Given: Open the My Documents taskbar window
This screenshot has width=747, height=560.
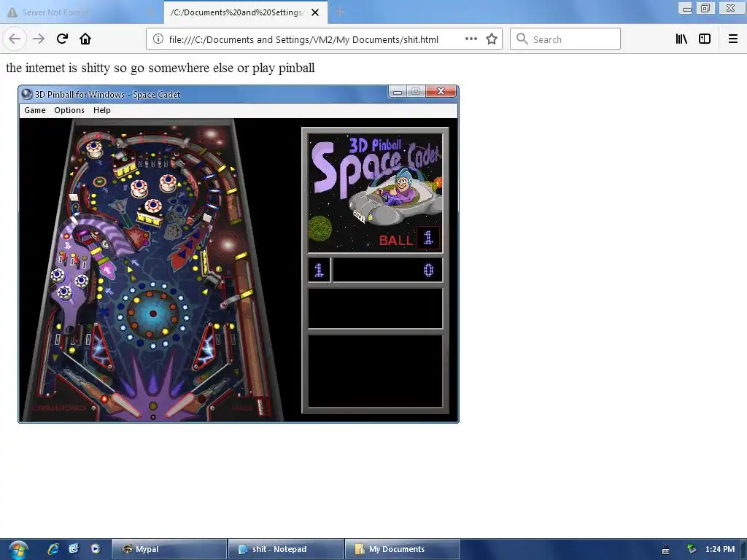Looking at the screenshot, I should coord(403,549).
